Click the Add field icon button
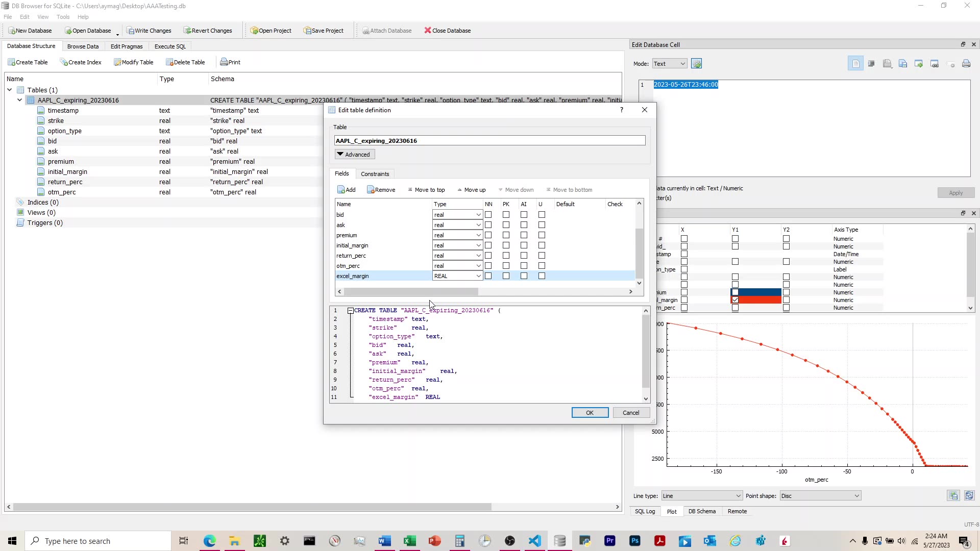Screen dimensions: 980x551 (347, 190)
